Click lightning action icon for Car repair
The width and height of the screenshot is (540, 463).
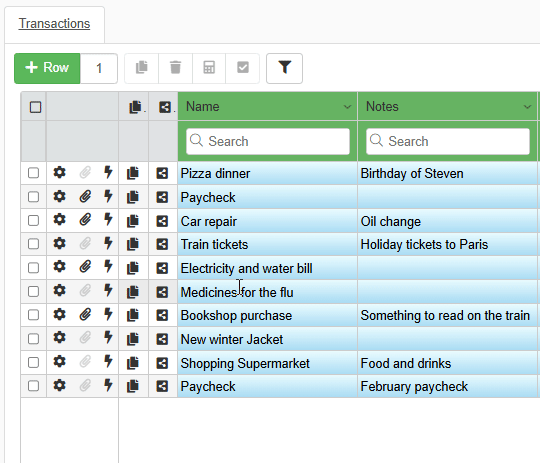click(108, 219)
